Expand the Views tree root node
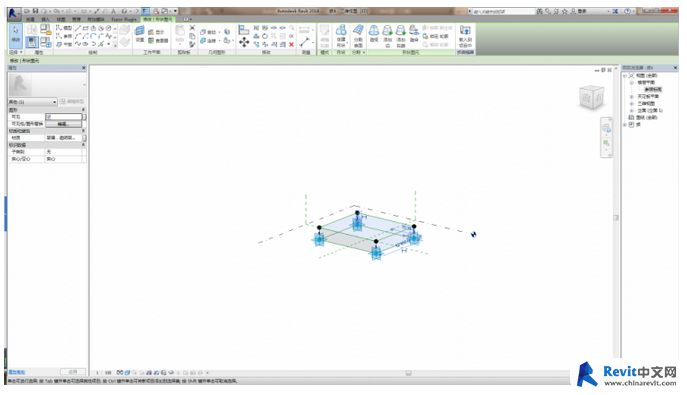This screenshot has width=687, height=395. [625, 76]
